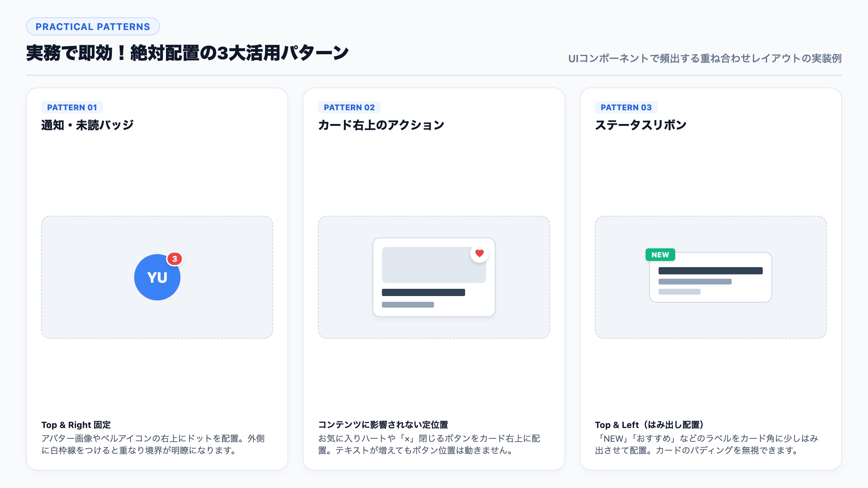Click the gray subtitle bar in Pattern 02 mock card
This screenshot has height=488, width=868.
408,305
